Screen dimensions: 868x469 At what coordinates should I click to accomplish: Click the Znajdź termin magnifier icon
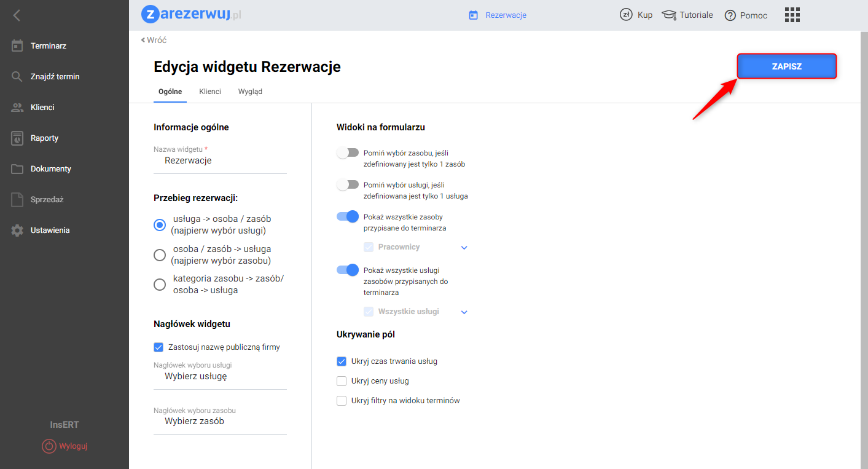pos(17,77)
